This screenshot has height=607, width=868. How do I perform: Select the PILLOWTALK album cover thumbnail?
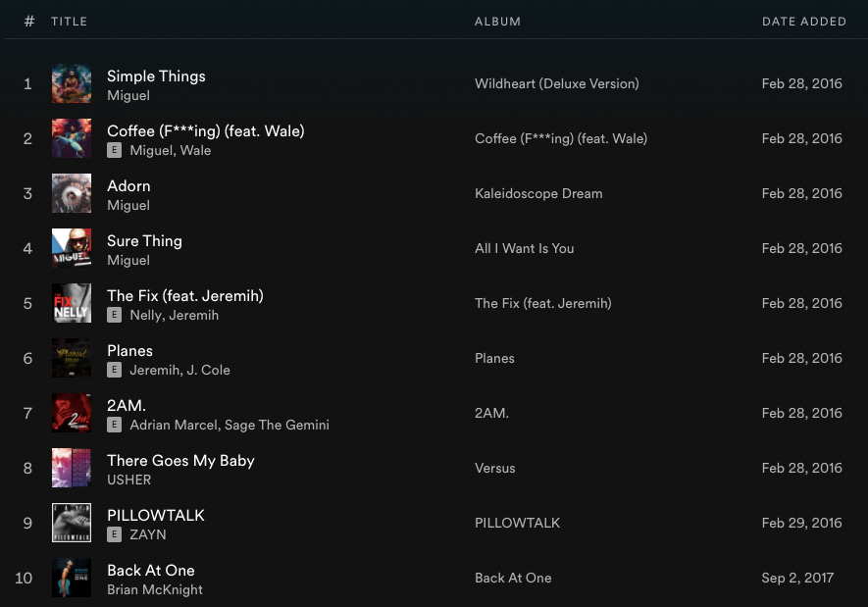tap(72, 523)
